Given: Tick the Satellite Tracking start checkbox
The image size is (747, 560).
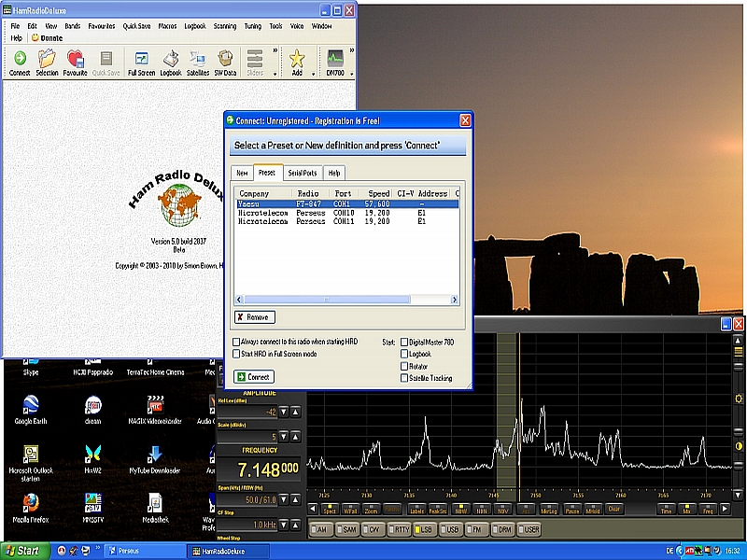Looking at the screenshot, I should tap(404, 378).
